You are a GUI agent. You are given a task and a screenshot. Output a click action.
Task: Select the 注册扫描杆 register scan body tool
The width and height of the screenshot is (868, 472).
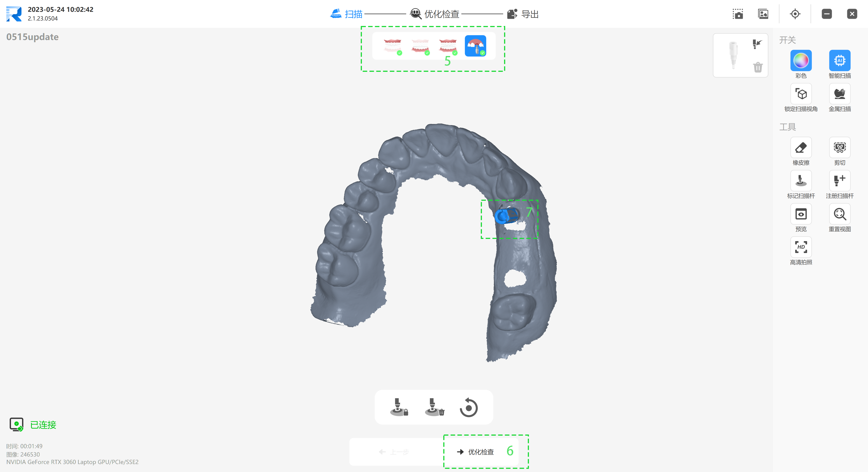click(x=840, y=181)
